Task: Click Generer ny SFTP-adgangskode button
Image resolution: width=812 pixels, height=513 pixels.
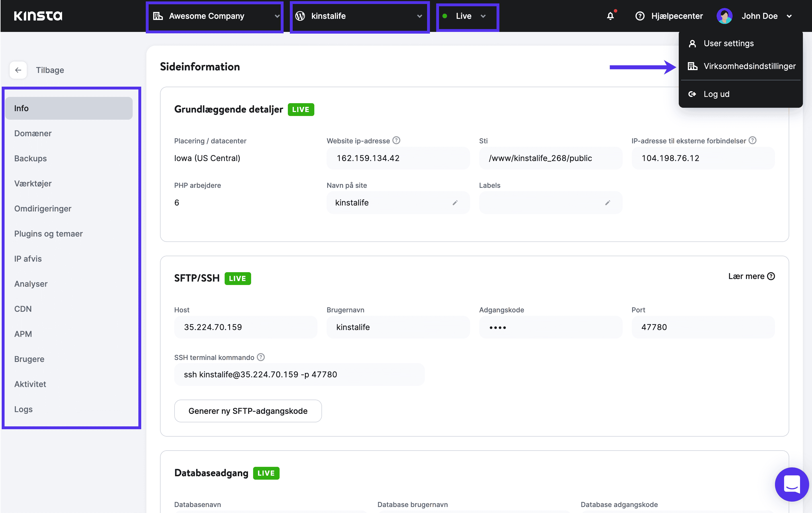Action: pos(247,410)
